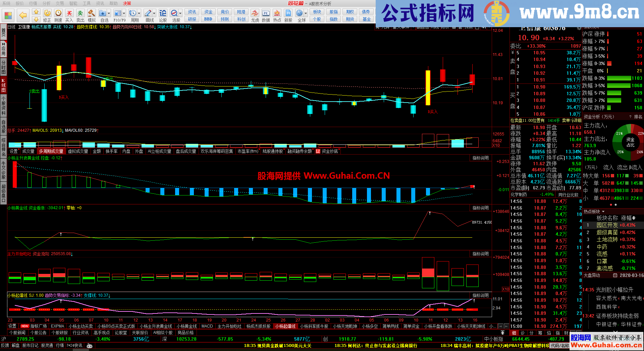Click the 板块 toolbar button
This screenshot has height=351, width=644.
(x=317, y=12)
